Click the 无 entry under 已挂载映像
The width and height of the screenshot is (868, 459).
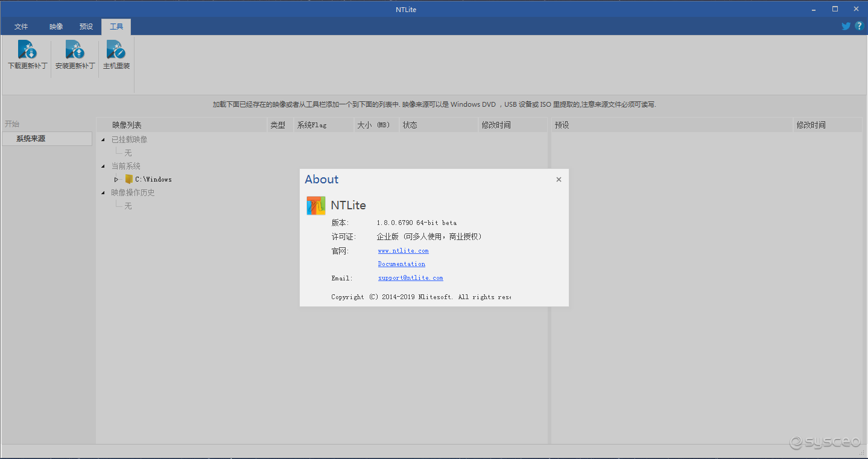pyautogui.click(x=128, y=153)
